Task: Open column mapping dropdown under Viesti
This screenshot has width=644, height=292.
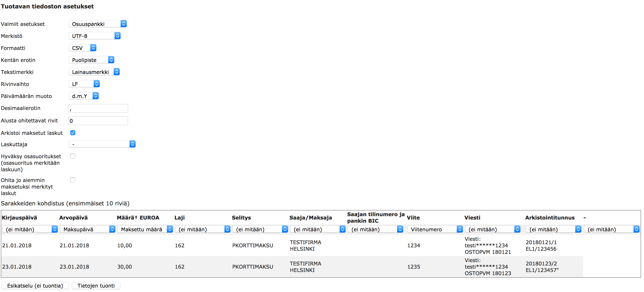Action: point(493,229)
